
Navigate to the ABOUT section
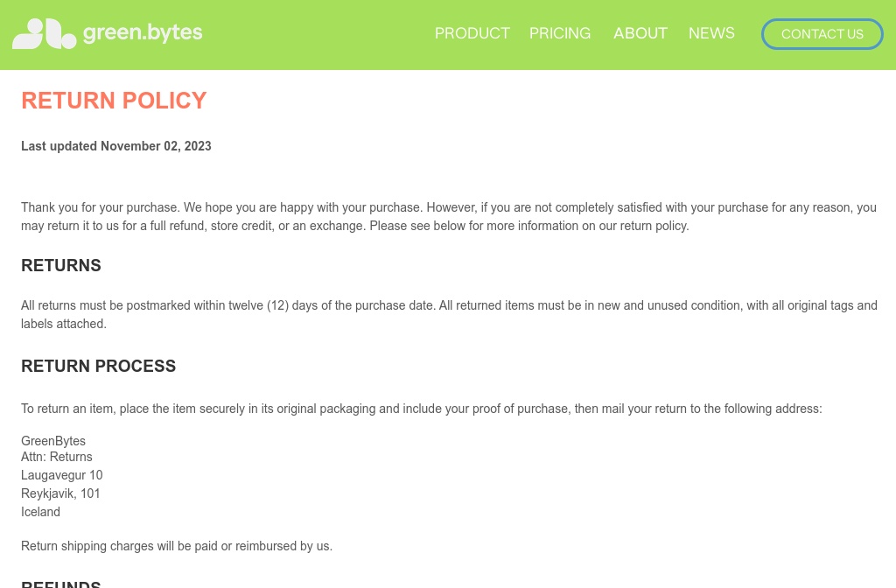[640, 33]
